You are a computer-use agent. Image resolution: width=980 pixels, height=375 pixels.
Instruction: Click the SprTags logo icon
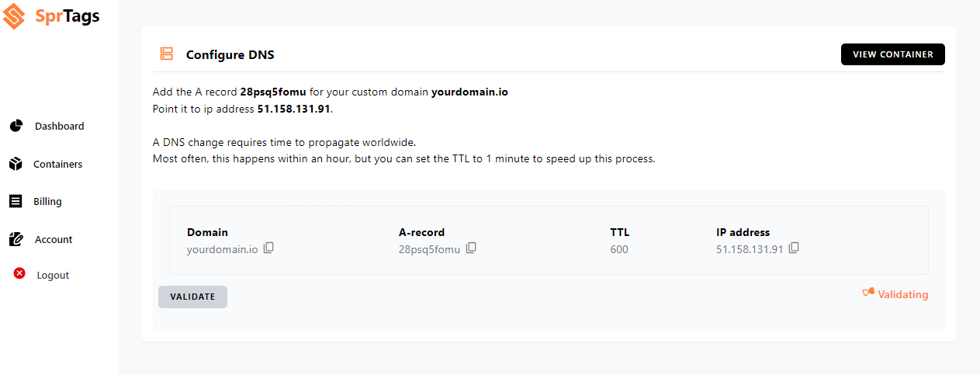(16, 16)
